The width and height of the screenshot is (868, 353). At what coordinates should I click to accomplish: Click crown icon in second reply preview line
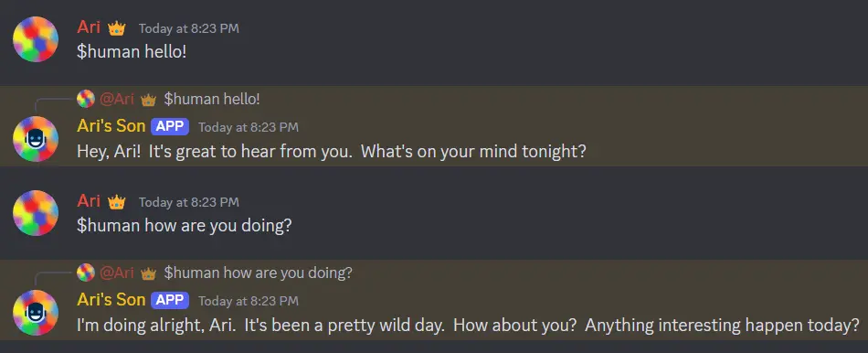pos(148,273)
